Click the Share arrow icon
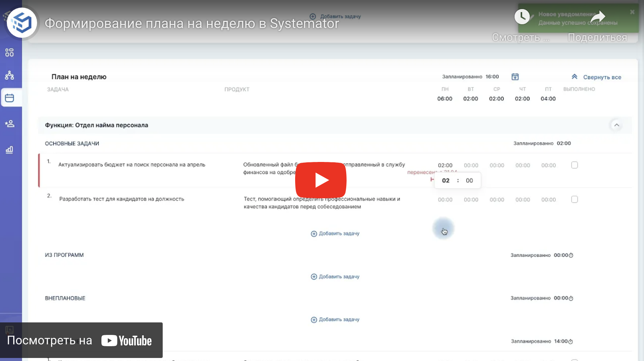644x361 pixels. tap(598, 17)
